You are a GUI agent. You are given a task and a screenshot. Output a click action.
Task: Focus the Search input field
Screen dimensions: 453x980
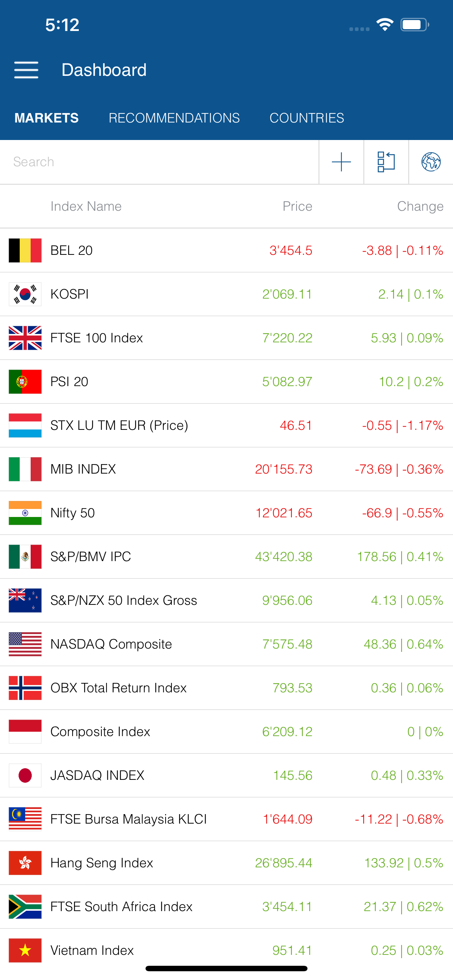tap(159, 162)
